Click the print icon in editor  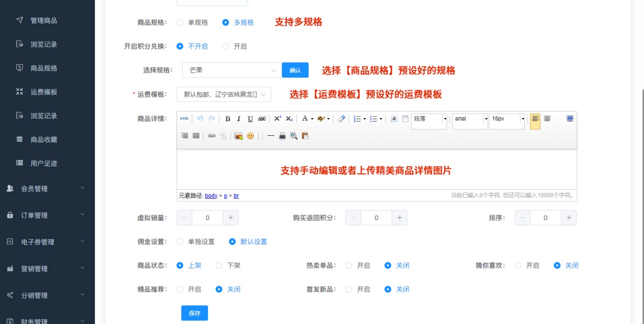282,136
